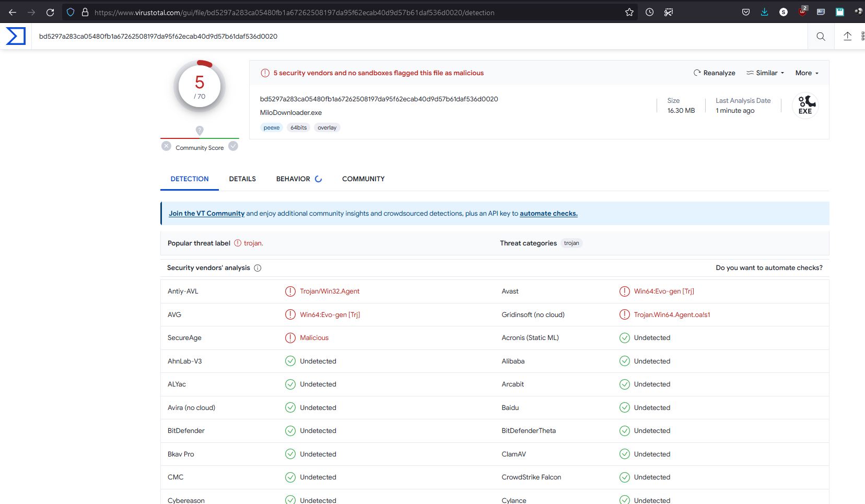Click Trojan.Win64.Agent.oa!s1 Gridinsoft result
This screenshot has height=504, width=865.
[x=672, y=315]
